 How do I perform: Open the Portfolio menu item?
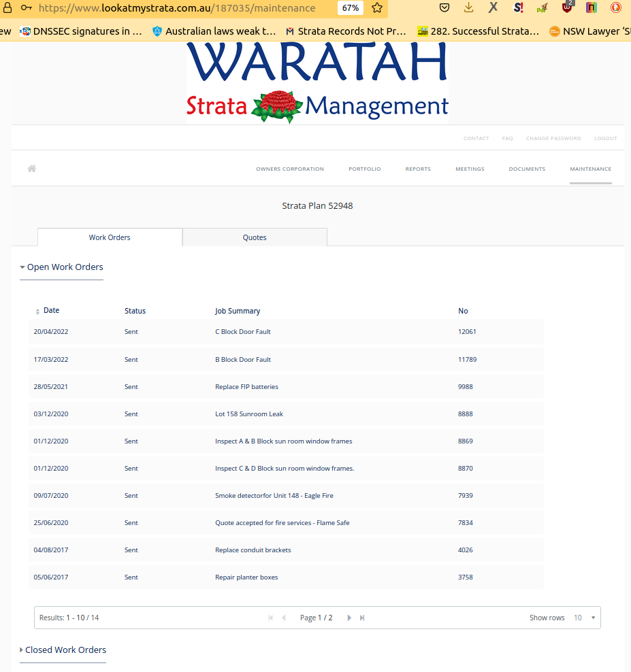tap(365, 169)
